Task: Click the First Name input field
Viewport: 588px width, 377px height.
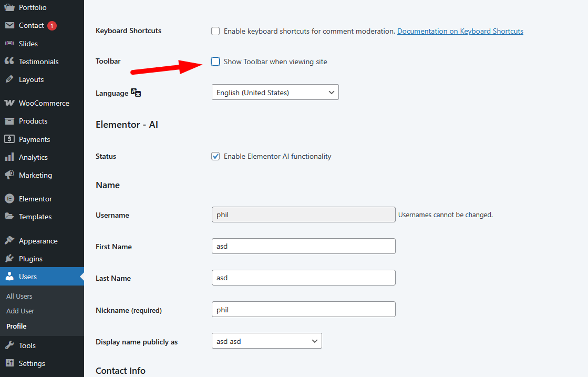Action: click(x=303, y=246)
